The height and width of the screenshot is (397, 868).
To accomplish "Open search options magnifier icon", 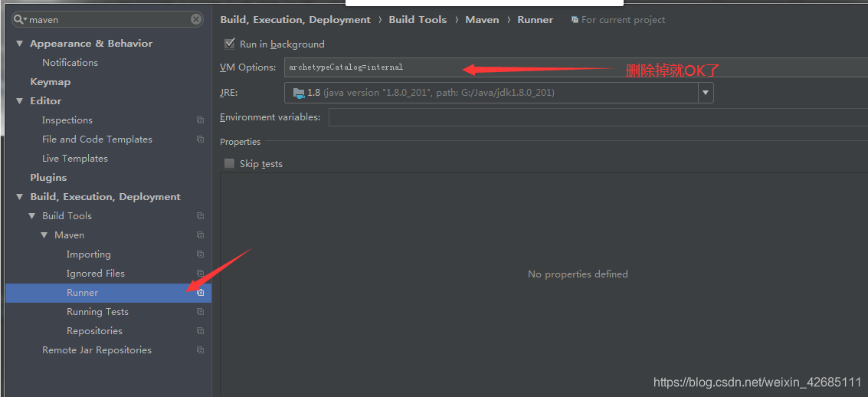I will pos(21,19).
